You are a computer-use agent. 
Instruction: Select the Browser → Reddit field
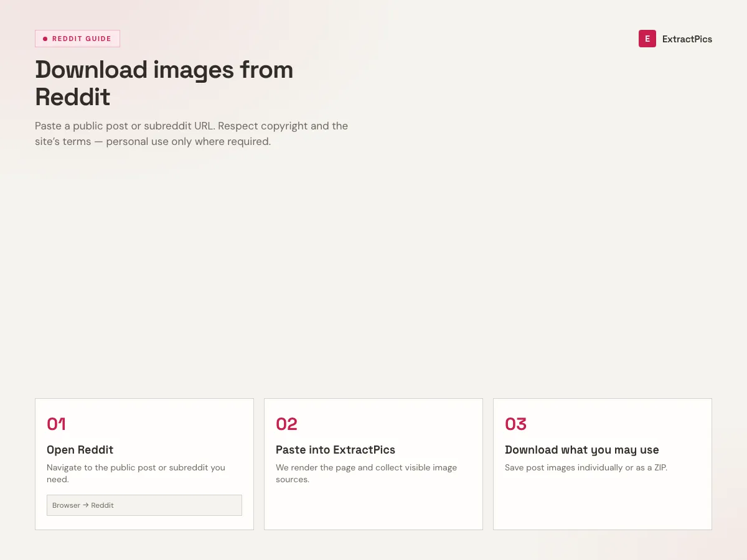pyautogui.click(x=144, y=505)
